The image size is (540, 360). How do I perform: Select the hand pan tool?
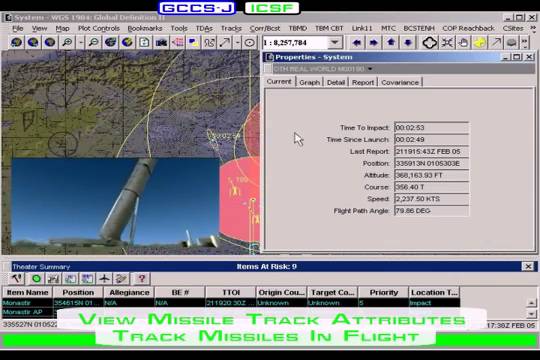463,42
